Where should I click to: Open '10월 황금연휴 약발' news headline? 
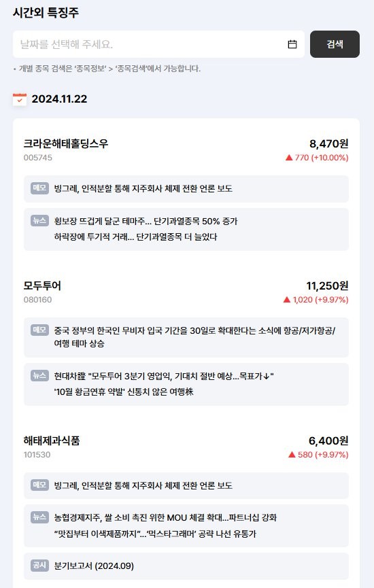pos(124,392)
